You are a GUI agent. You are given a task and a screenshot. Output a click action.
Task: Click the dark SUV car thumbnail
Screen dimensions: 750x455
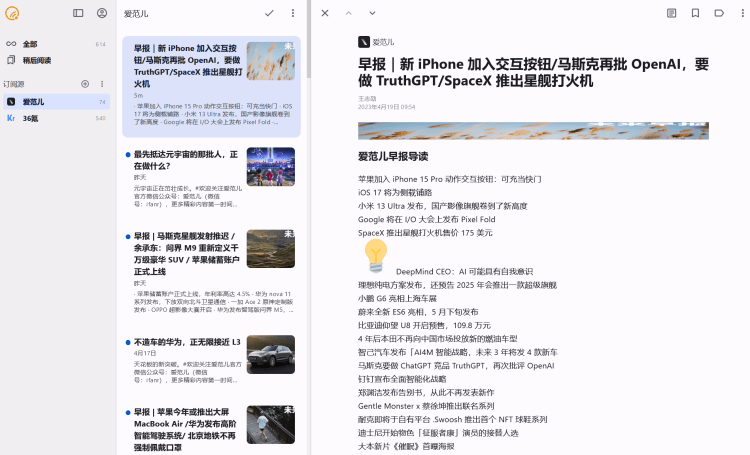pyautogui.click(x=271, y=355)
